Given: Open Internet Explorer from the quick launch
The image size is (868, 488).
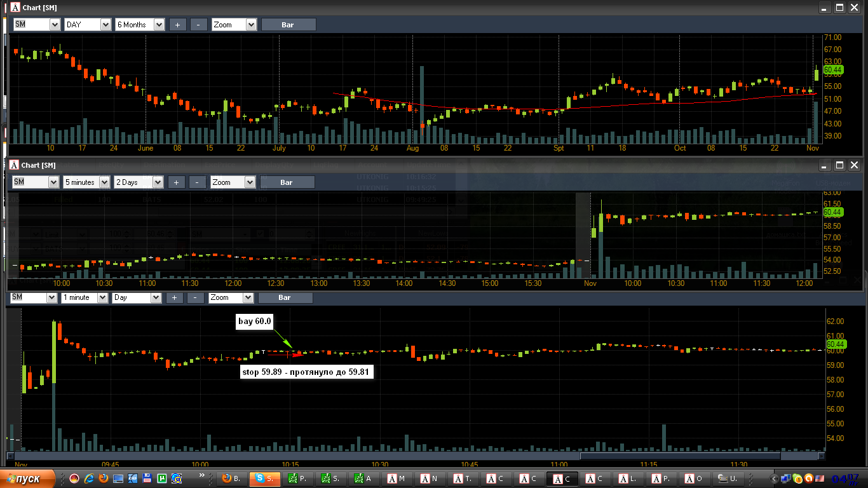Looking at the screenshot, I should coord(89,478).
